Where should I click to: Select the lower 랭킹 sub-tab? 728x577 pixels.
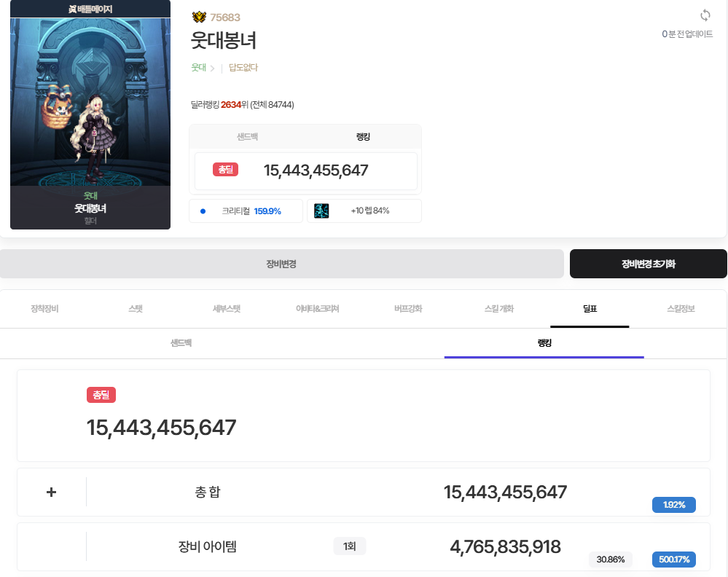tap(544, 343)
